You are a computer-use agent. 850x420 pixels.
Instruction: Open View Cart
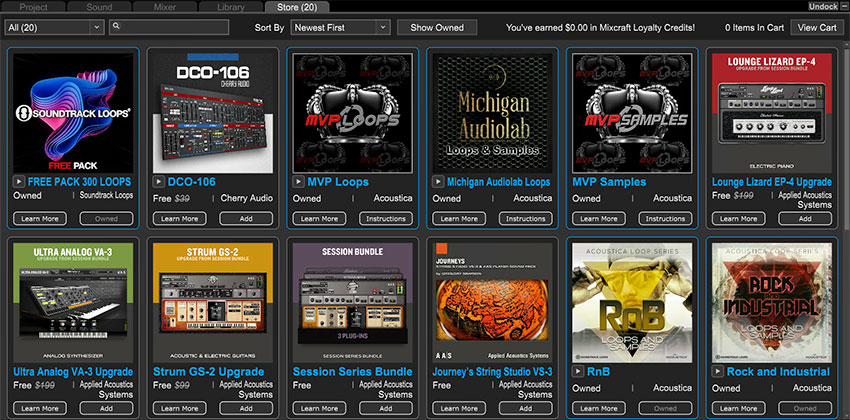[817, 27]
